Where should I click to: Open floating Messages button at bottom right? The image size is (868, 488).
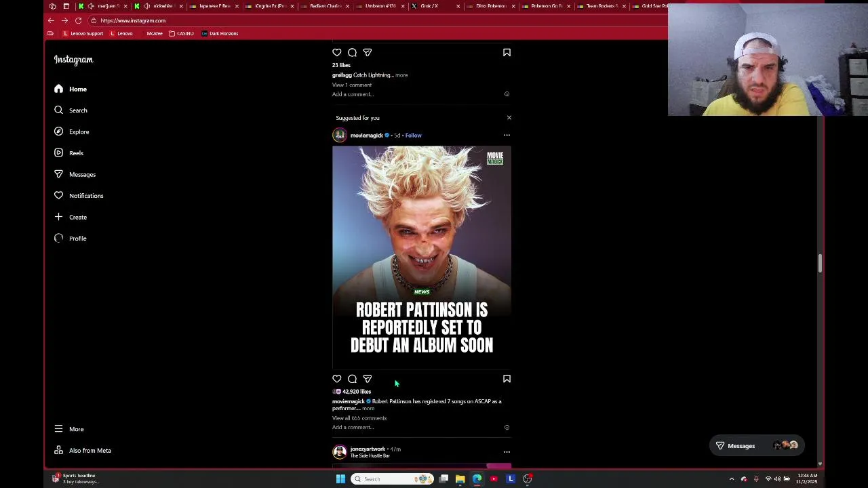pyautogui.click(x=757, y=445)
